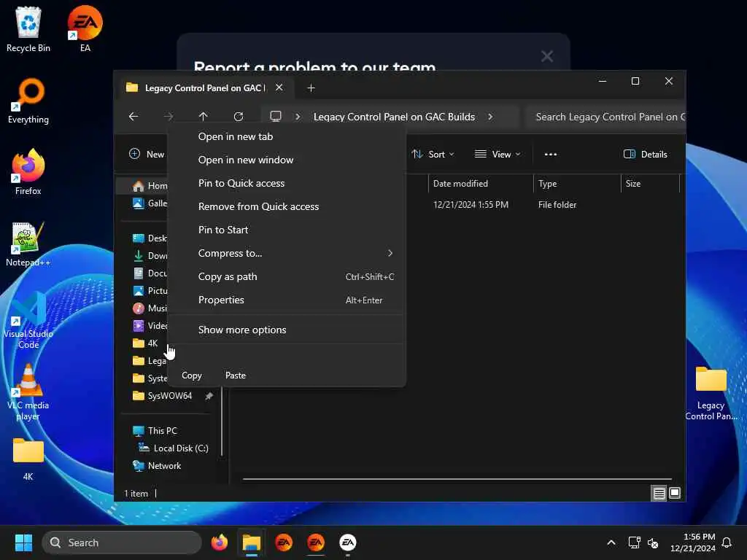Sort by Type column header
Viewport: 747px width, 560px height.
[577, 183]
